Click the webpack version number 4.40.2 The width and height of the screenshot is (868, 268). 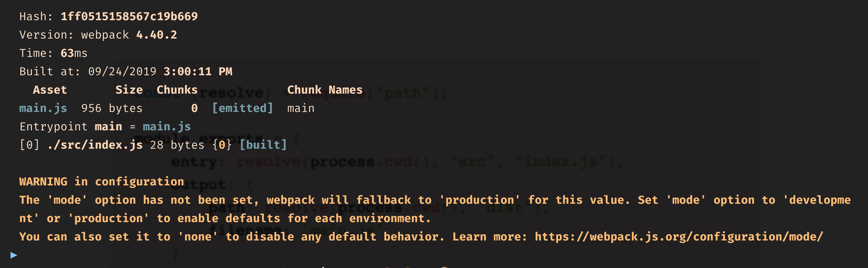pos(156,35)
